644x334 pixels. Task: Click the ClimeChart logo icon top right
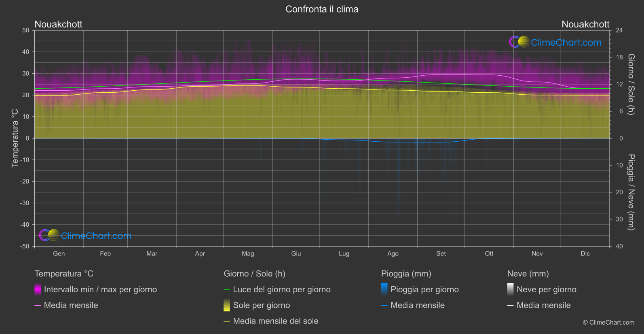pyautogui.click(x=519, y=42)
